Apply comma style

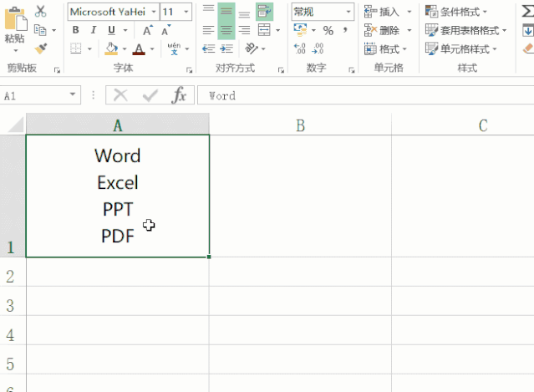click(x=345, y=30)
